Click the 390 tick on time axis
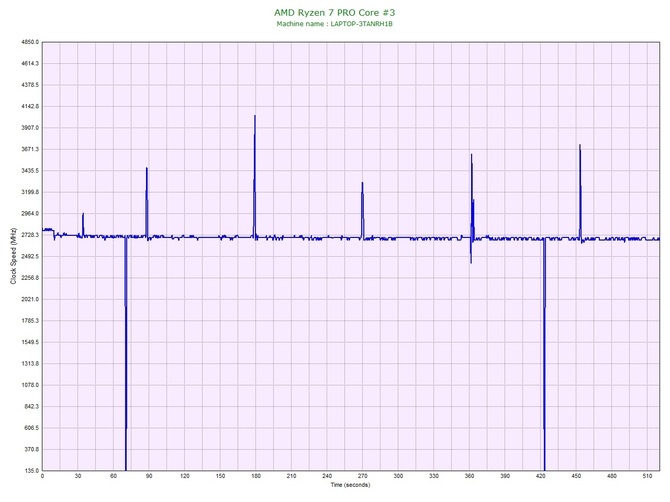Viewport: 670px width, 502px height. point(505,476)
